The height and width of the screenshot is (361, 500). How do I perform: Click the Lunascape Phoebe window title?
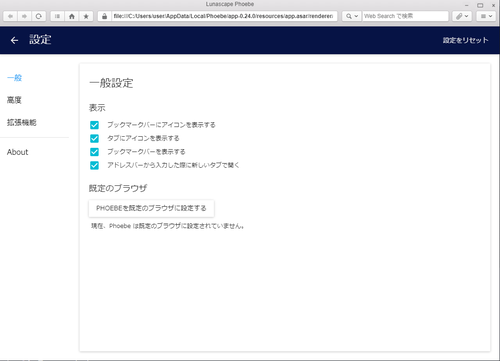point(230,4)
